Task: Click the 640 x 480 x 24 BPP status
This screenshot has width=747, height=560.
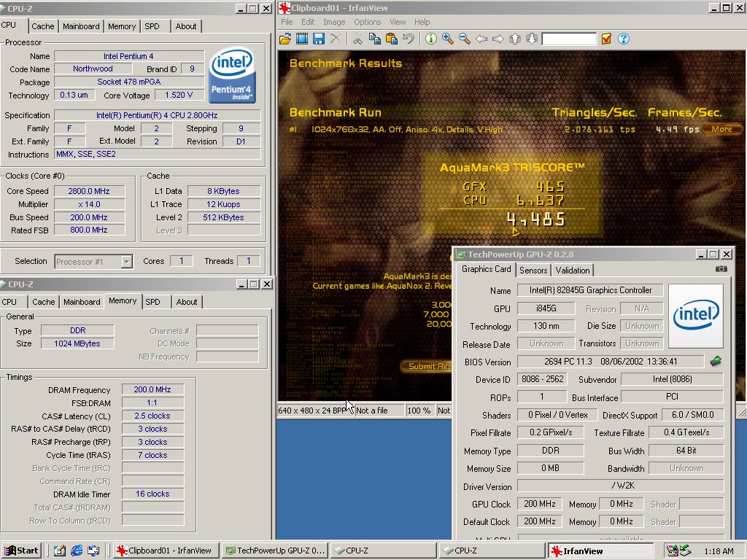Action: tap(314, 411)
